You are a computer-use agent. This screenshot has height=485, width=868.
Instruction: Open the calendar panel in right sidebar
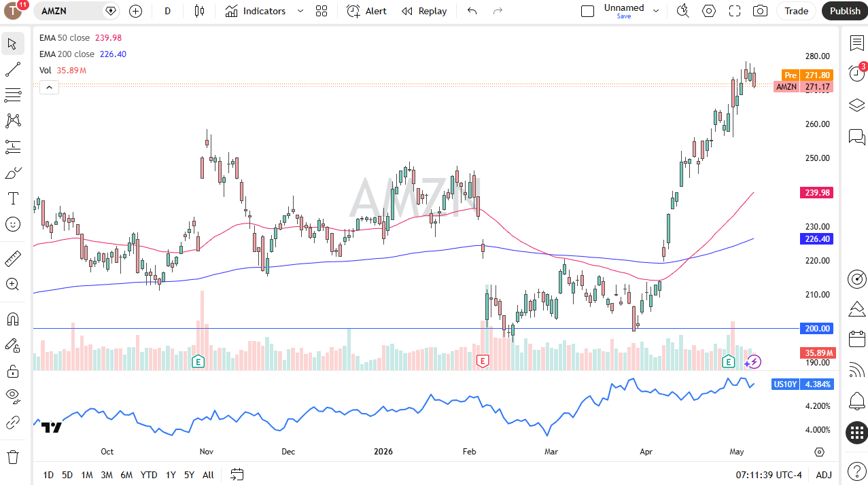pos(856,339)
